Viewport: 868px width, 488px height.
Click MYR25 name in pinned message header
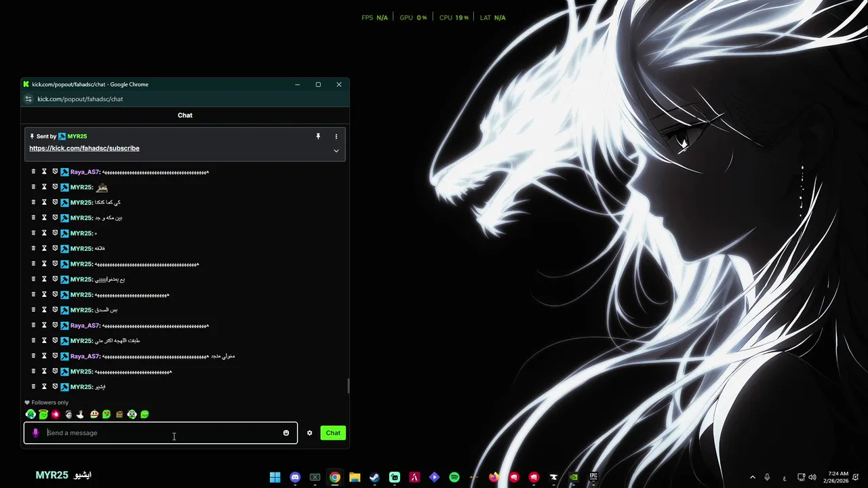[77, 136]
